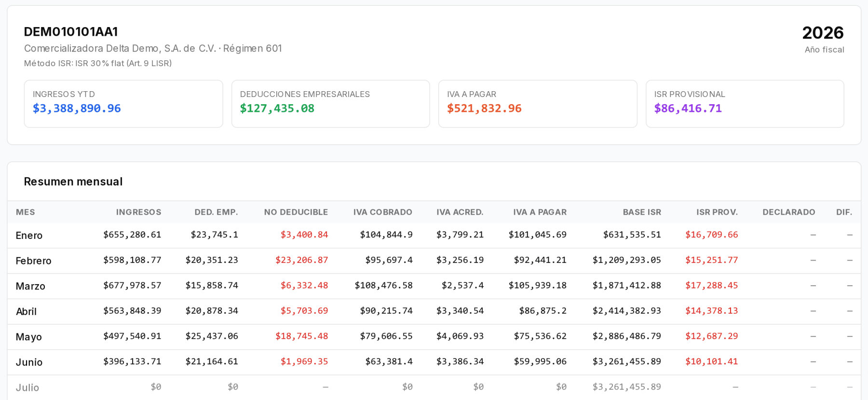868x400 pixels.
Task: Click the NO DEDUCIBLE column header
Action: [x=296, y=212]
